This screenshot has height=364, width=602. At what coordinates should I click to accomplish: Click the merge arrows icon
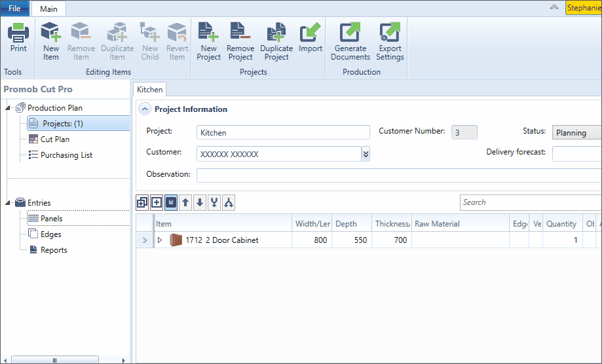click(x=214, y=202)
